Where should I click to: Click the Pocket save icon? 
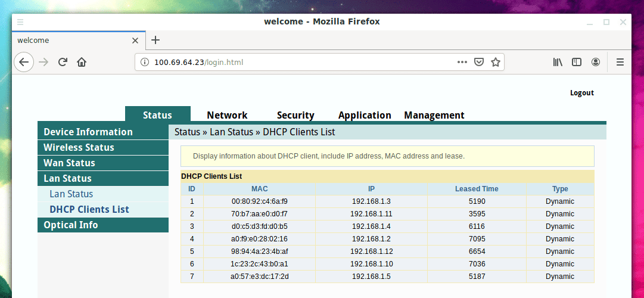[479, 62]
